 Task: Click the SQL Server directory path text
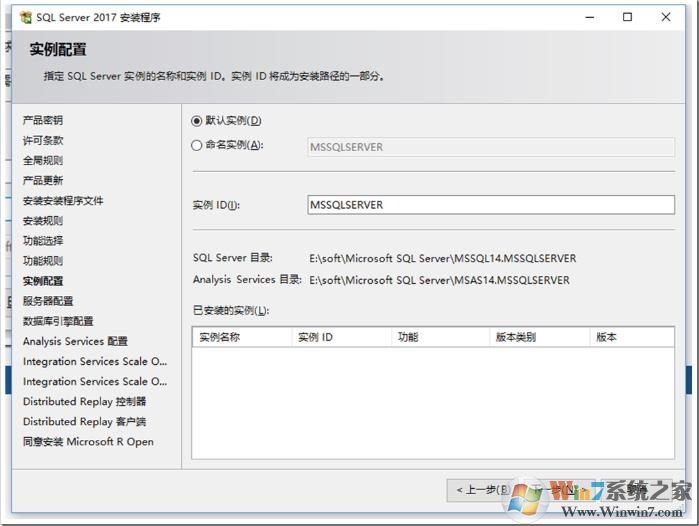[x=443, y=258]
